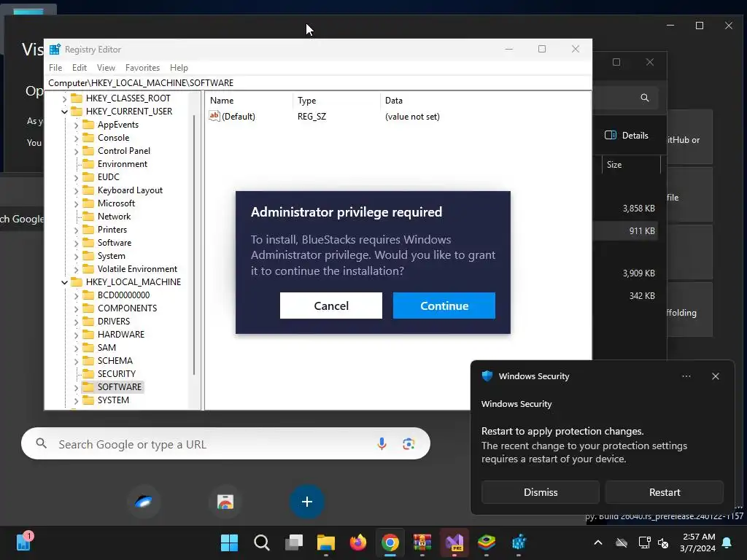Select the 3,858 KB file row
Screen dimensions: 747x560
point(625,208)
